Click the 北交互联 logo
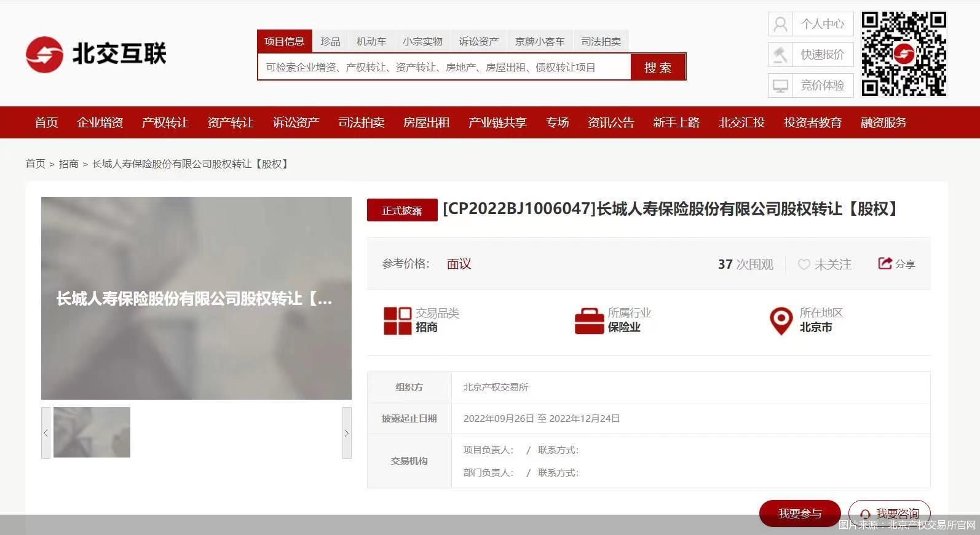The height and width of the screenshot is (535, 980). pos(96,54)
